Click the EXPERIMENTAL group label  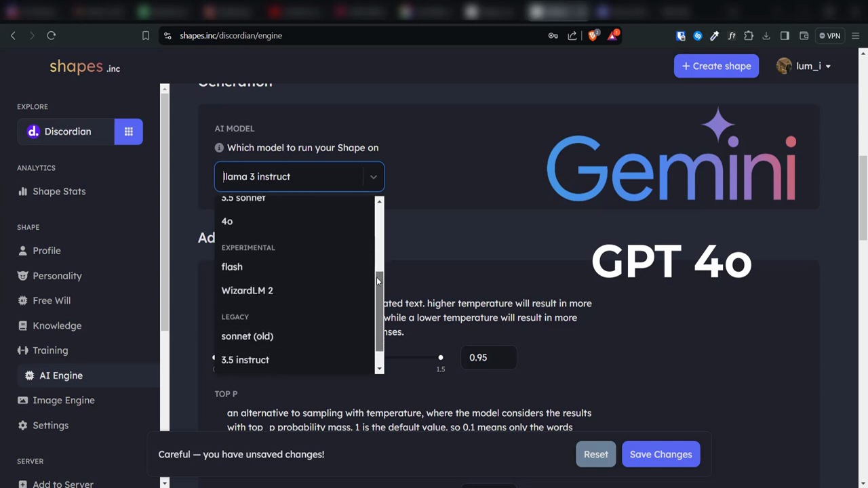[248, 248]
